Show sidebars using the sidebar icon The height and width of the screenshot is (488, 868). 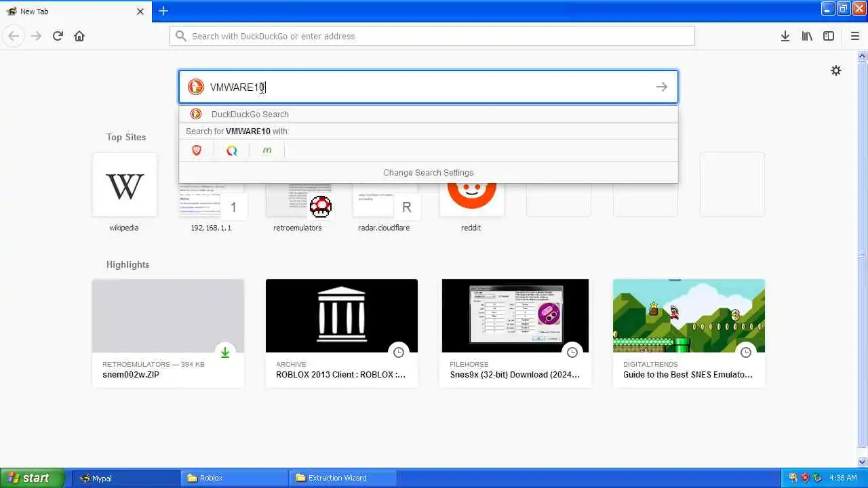(829, 36)
